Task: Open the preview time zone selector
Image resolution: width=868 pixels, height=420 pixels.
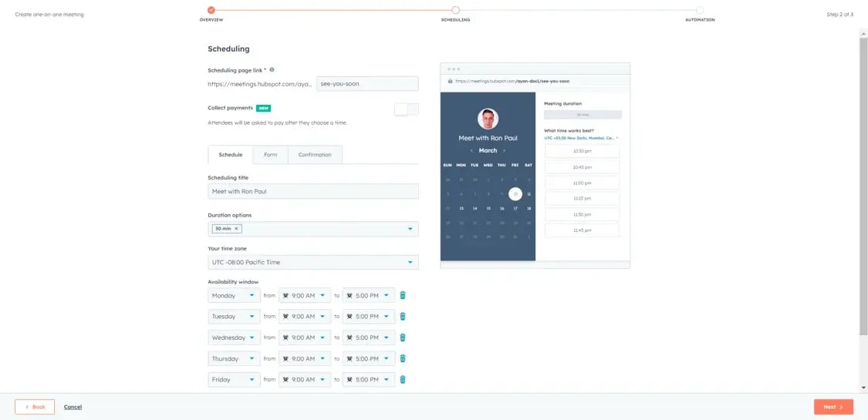Action: 581,138
